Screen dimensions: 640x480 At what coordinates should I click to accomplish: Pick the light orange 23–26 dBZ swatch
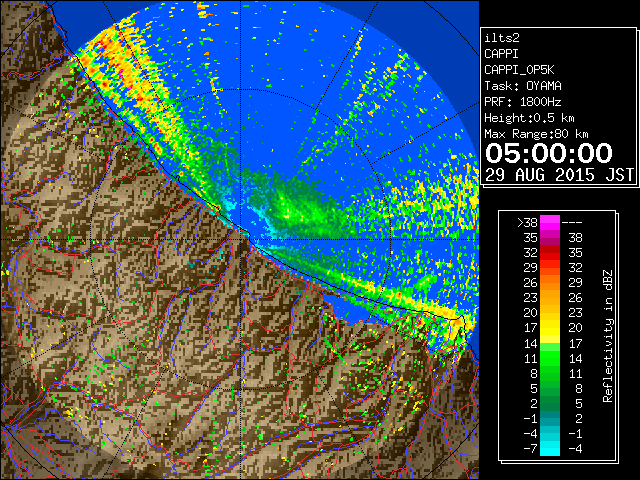pos(550,298)
